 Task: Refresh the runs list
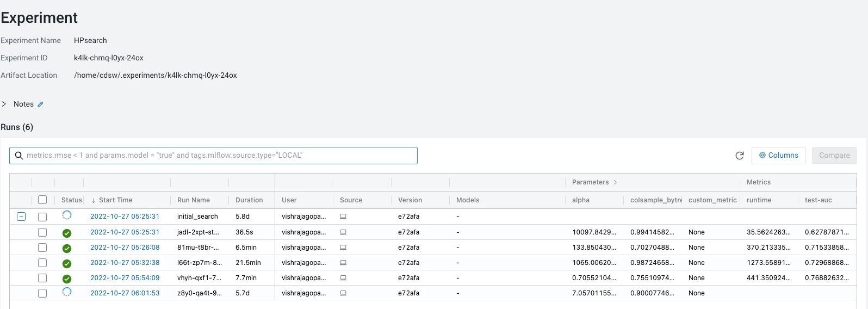(740, 156)
